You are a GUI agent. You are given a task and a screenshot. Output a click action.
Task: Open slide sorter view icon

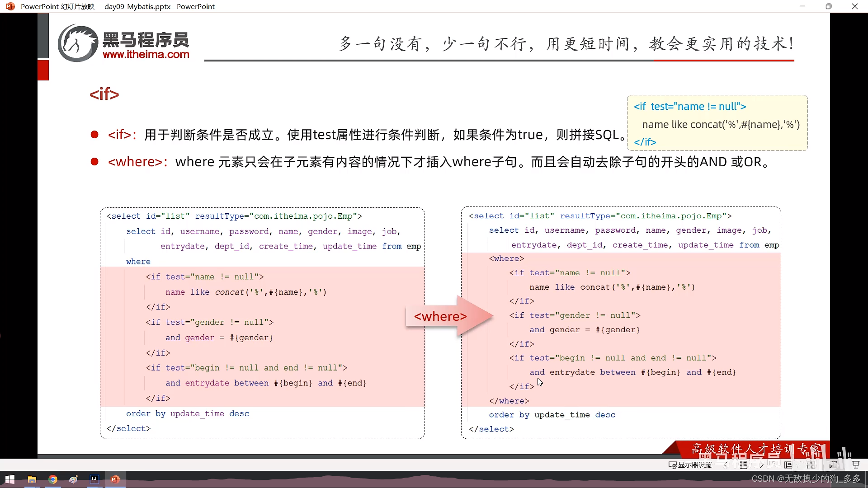pos(811,465)
